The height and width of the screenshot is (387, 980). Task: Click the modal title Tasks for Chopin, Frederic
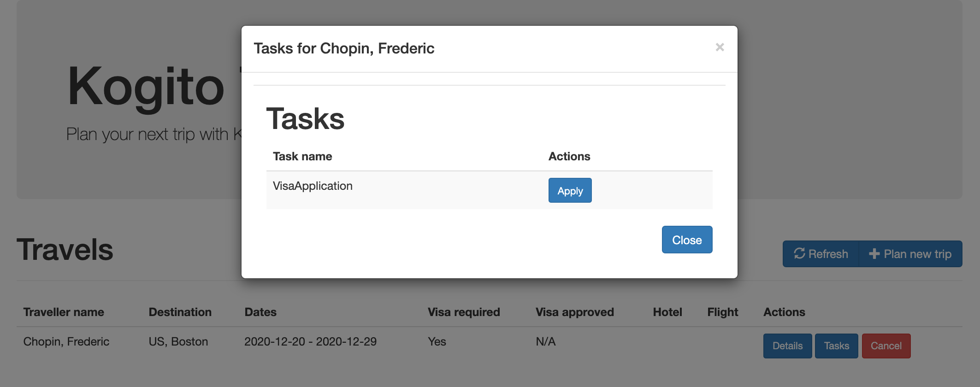tap(344, 48)
